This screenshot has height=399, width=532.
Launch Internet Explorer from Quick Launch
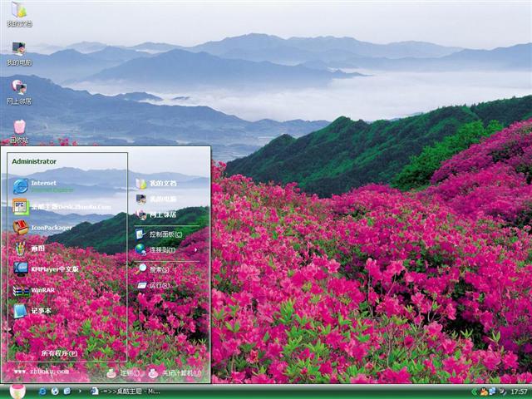click(42, 392)
